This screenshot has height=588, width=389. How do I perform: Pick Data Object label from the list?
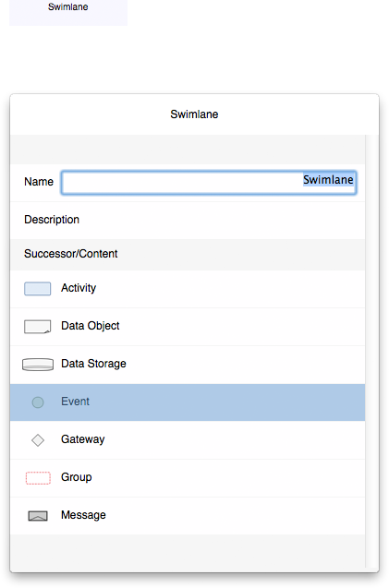91,326
